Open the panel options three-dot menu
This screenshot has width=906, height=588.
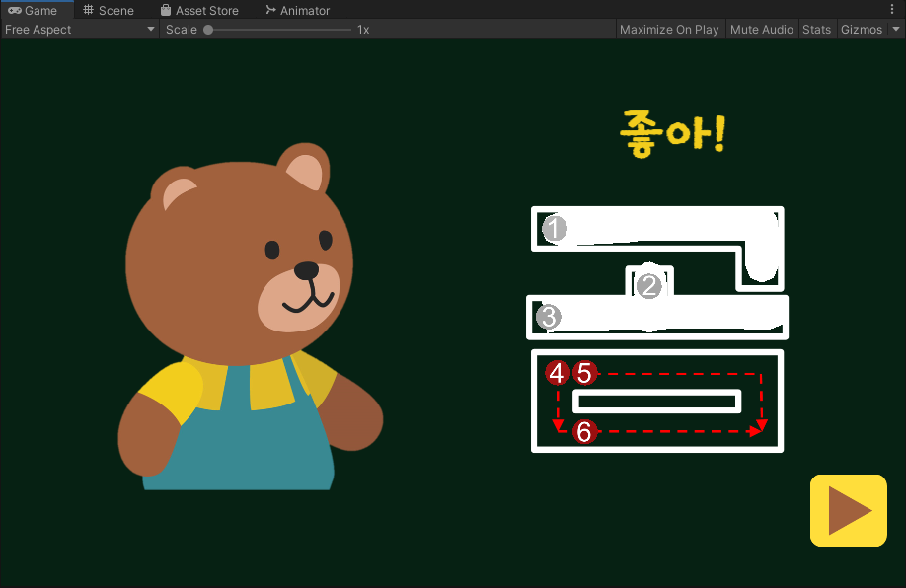coord(892,9)
